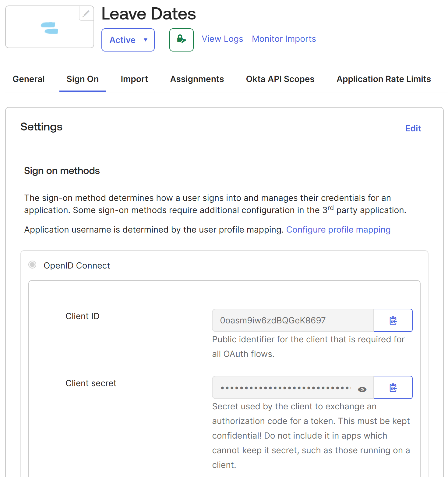The height and width of the screenshot is (477, 448).
Task: Select the Sign On tab
Action: coord(83,79)
